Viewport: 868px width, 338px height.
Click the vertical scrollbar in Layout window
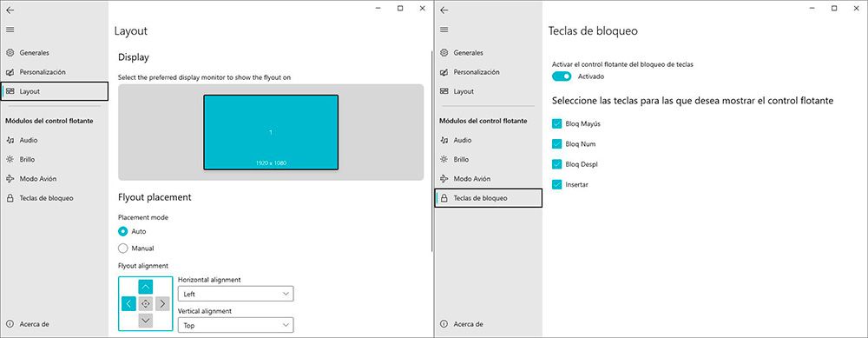(x=431, y=150)
